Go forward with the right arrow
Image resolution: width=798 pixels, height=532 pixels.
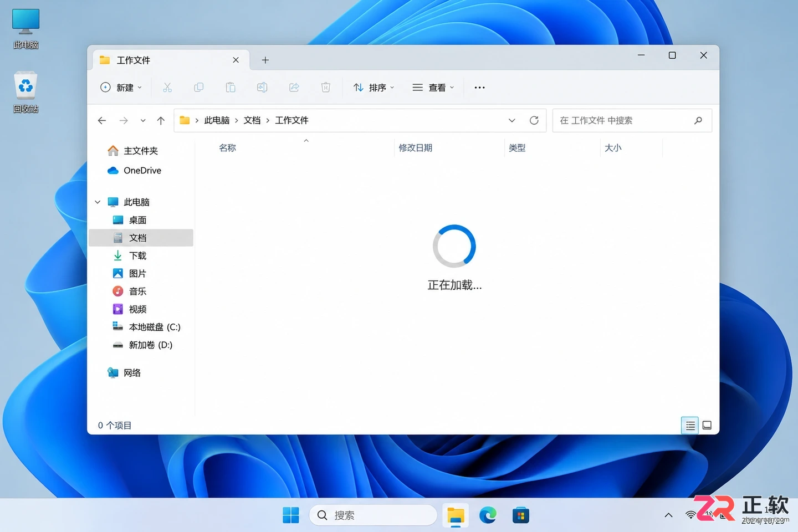click(x=124, y=120)
